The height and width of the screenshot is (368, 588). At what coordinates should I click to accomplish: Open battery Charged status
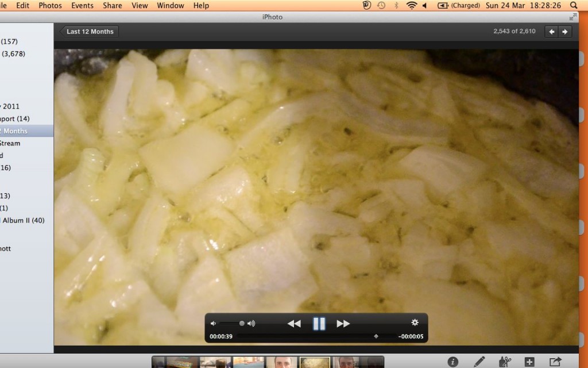pos(459,5)
